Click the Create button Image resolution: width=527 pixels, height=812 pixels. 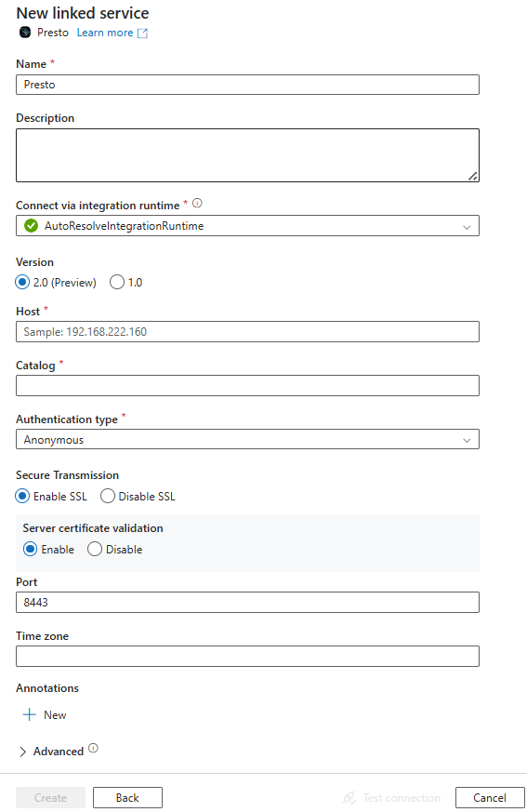pos(50,797)
